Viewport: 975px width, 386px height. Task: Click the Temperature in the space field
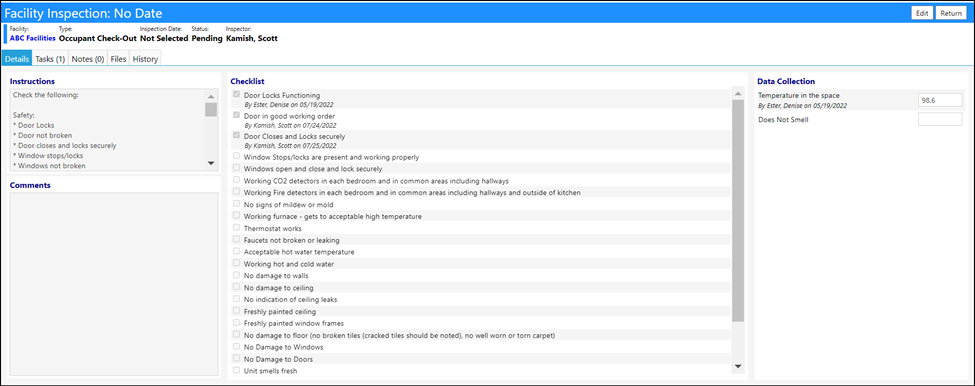click(940, 100)
